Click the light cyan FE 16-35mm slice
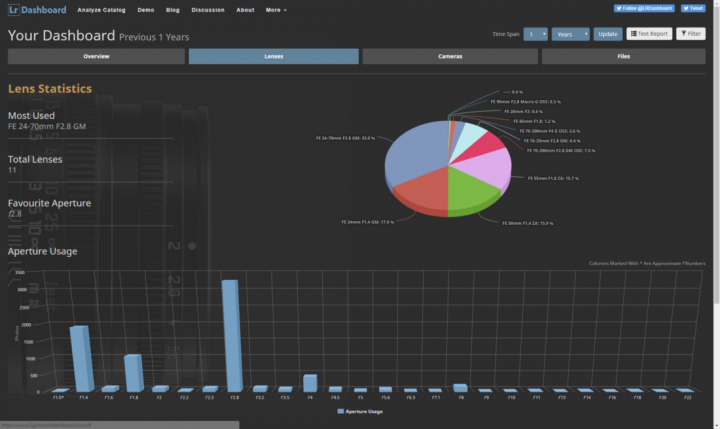Image resolution: width=720 pixels, height=429 pixels. click(x=473, y=133)
